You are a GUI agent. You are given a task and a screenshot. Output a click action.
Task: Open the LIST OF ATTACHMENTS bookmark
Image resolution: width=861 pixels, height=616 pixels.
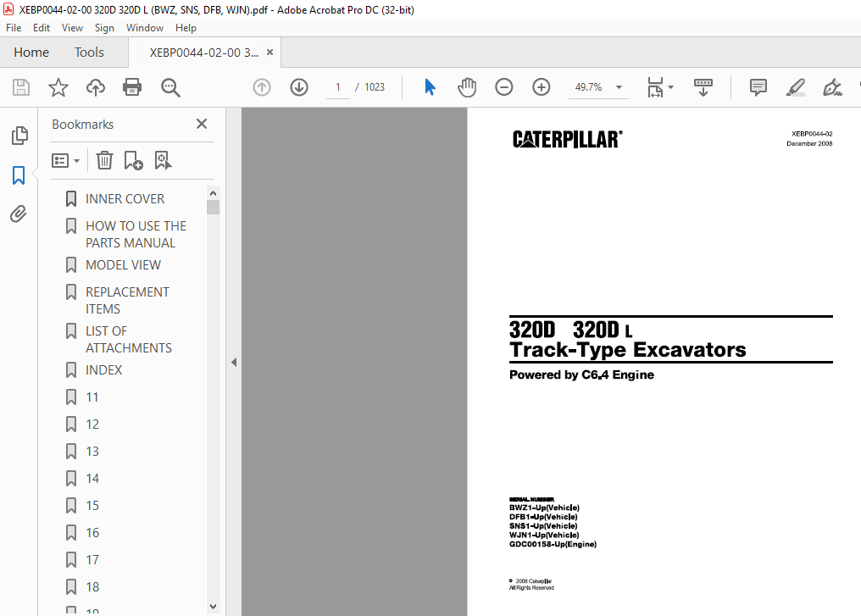pyautogui.click(x=129, y=339)
